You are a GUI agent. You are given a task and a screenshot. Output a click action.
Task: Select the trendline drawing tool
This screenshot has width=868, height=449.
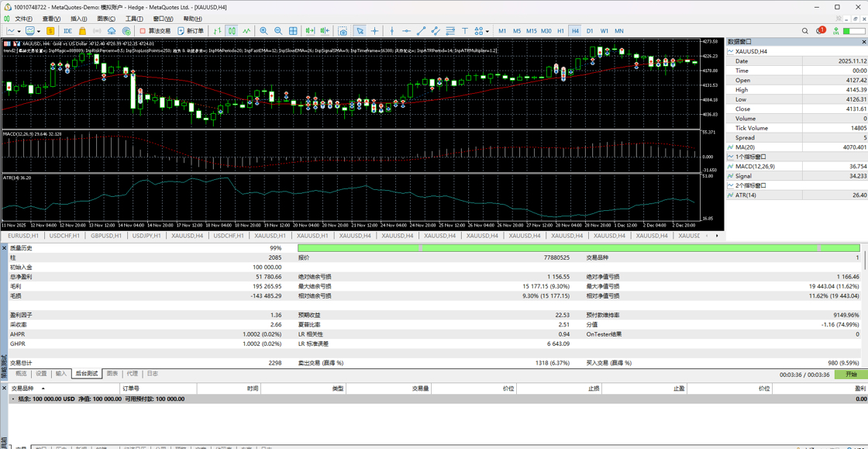click(x=422, y=31)
